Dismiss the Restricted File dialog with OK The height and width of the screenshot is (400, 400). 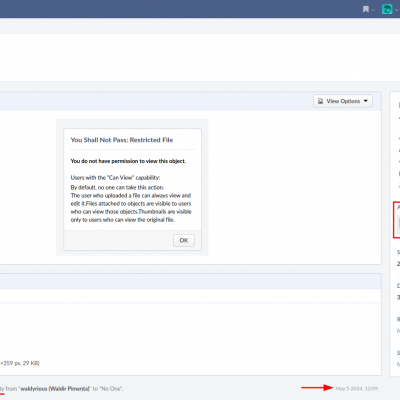tap(184, 240)
